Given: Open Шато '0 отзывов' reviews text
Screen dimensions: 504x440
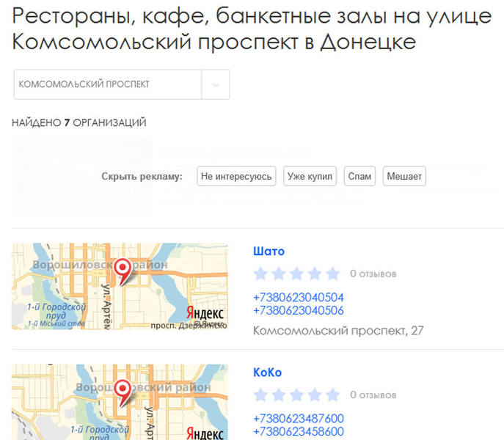Looking at the screenshot, I should click(373, 274).
